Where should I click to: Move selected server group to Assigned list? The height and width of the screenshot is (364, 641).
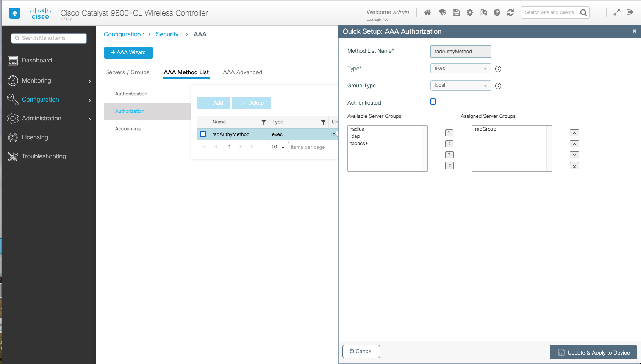(449, 133)
